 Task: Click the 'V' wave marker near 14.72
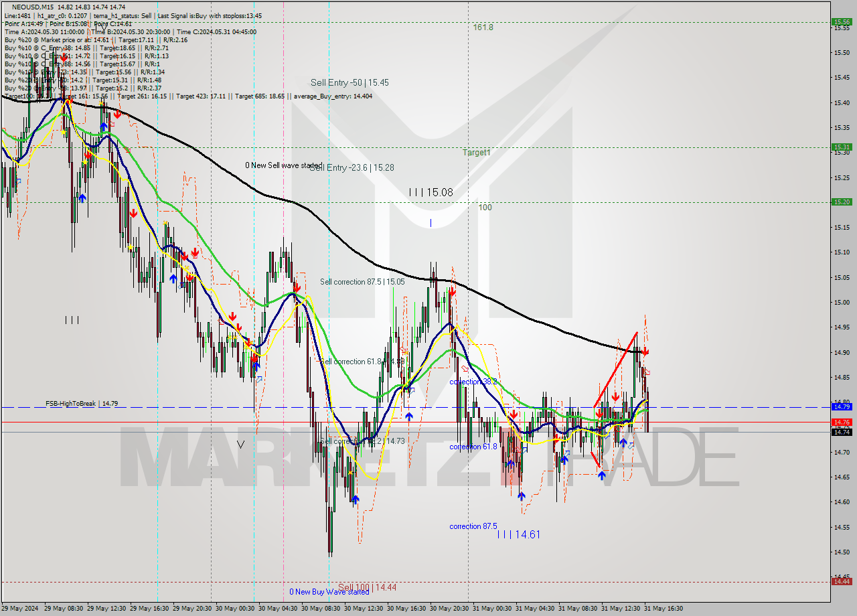click(x=241, y=444)
